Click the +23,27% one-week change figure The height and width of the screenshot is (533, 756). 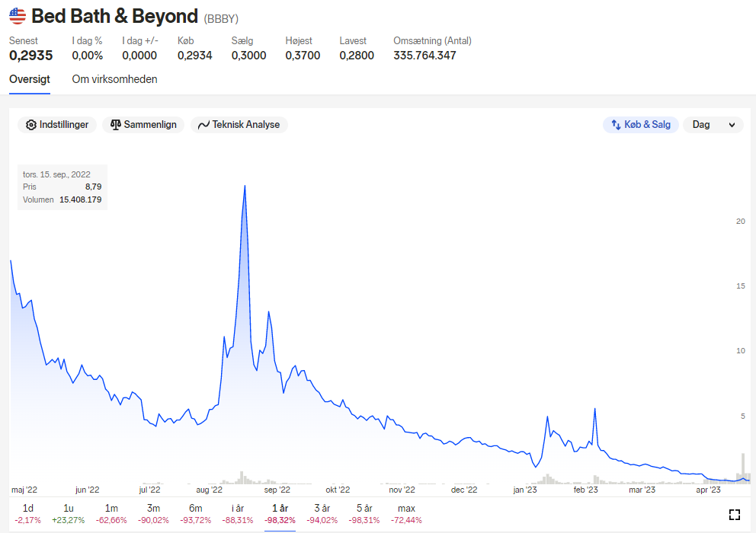pos(68,521)
